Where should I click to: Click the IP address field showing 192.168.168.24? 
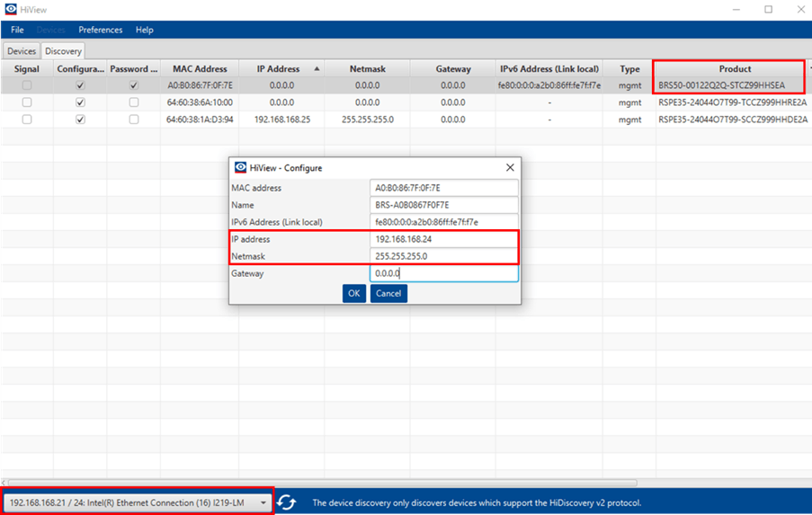pyautogui.click(x=444, y=239)
